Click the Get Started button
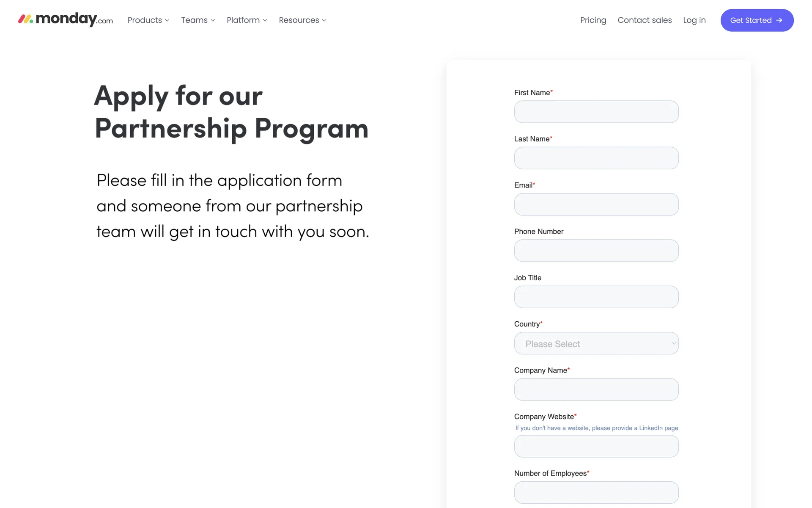The width and height of the screenshot is (812, 508). (757, 20)
